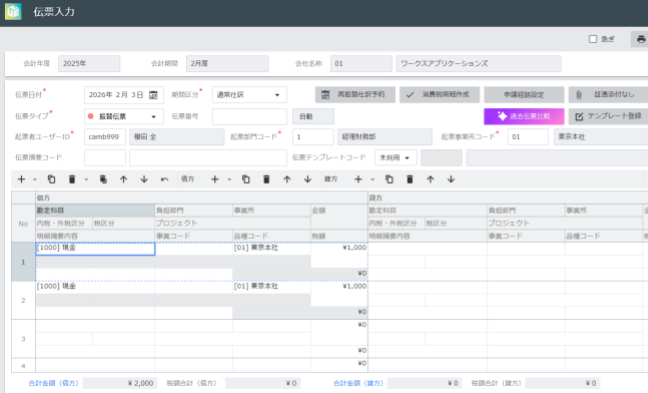Select row number 1 header

click(23, 262)
